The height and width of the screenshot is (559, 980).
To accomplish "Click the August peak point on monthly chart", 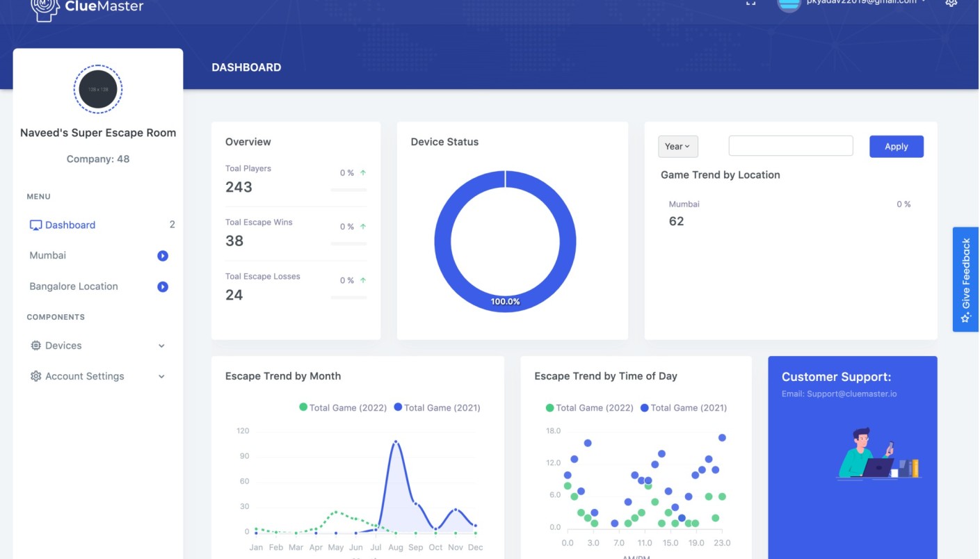I will (x=396, y=441).
